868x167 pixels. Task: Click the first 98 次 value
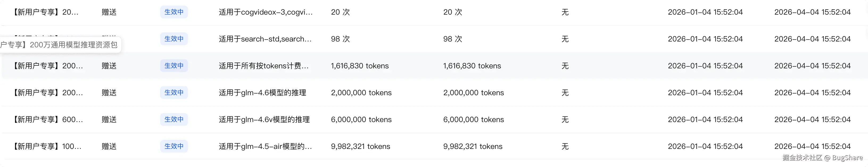(340, 39)
